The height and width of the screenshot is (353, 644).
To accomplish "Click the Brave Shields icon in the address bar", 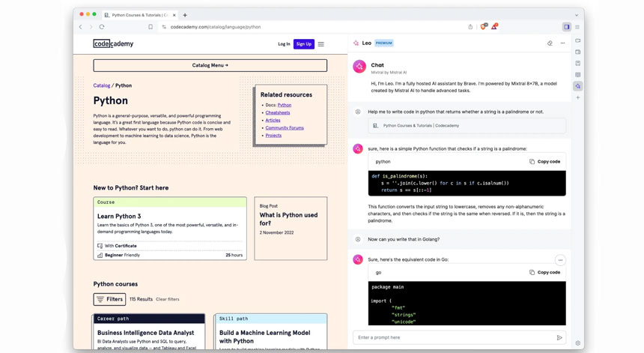I will pyautogui.click(x=483, y=27).
